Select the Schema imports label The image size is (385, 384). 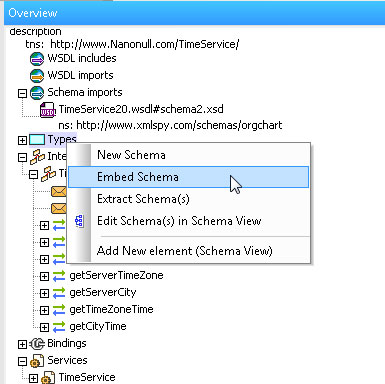point(85,92)
